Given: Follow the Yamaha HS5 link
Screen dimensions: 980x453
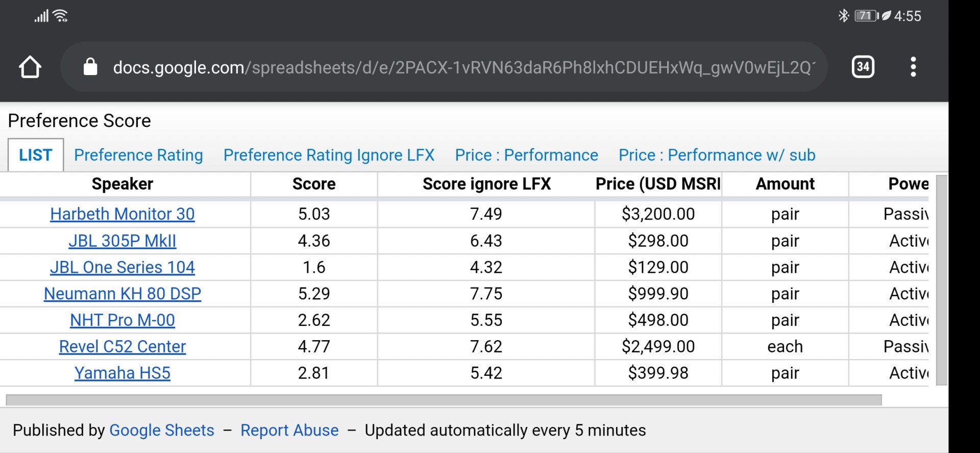Looking at the screenshot, I should (122, 373).
